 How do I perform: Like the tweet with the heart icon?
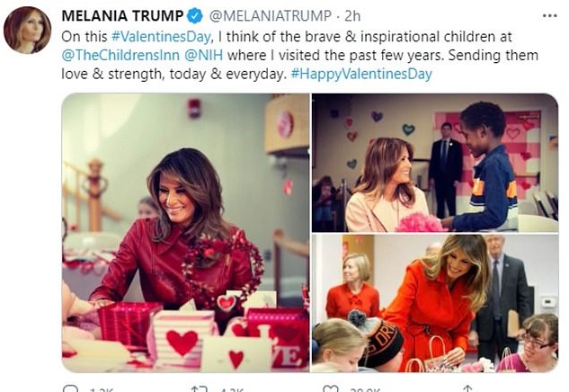(x=332, y=388)
